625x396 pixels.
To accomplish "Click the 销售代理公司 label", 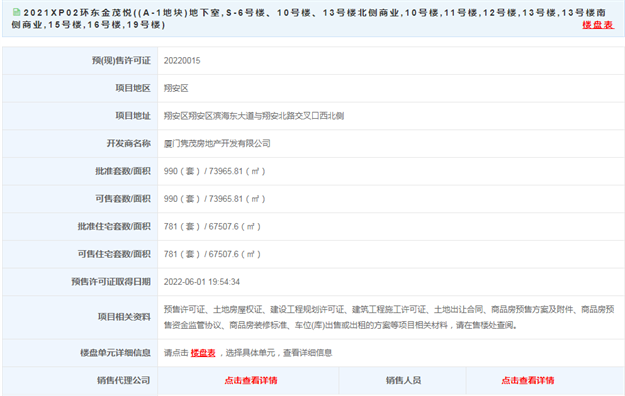I will click(124, 380).
